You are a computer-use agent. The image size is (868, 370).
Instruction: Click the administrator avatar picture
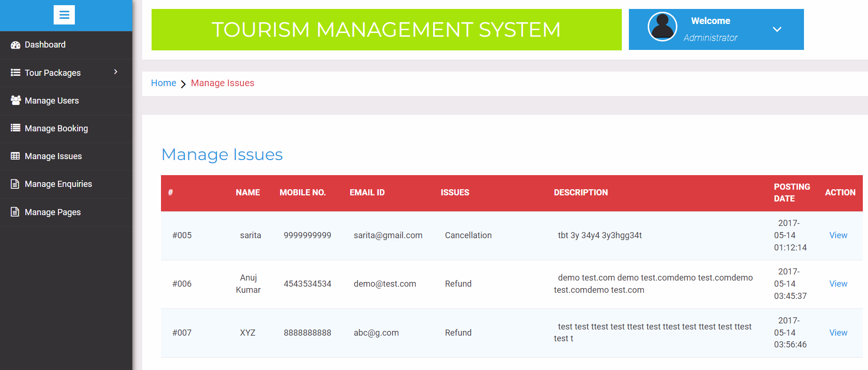[662, 27]
